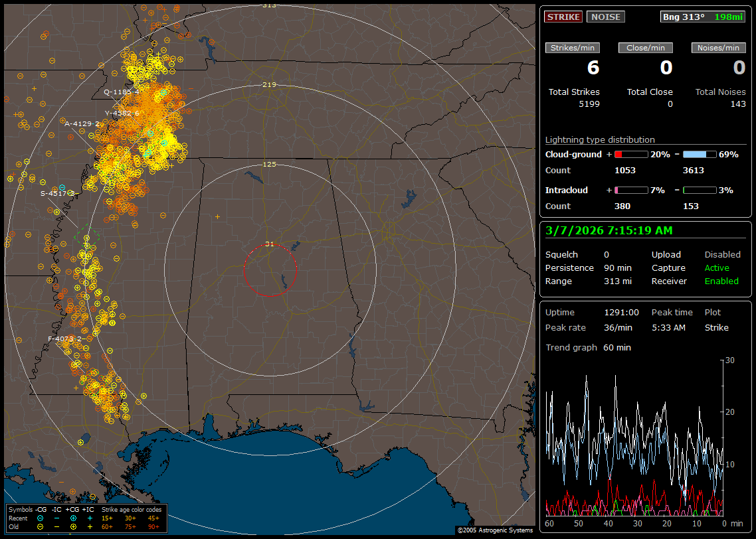The width and height of the screenshot is (756, 539).
Task: Toggle the STRIKE indicator button
Action: pyautogui.click(x=563, y=17)
